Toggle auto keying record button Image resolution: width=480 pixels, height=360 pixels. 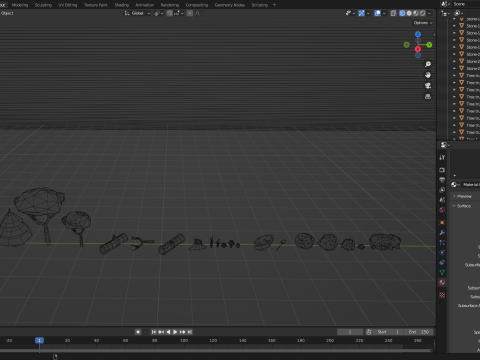coord(138,332)
